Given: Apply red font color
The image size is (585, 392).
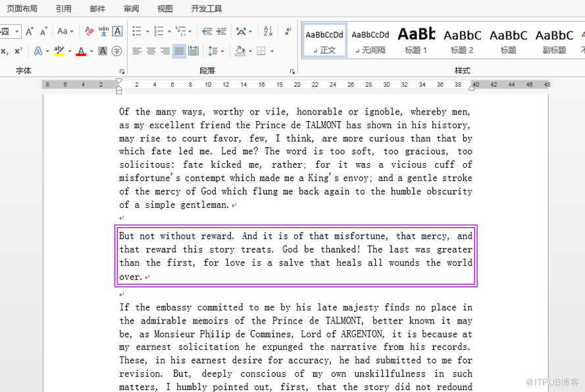Looking at the screenshot, I should point(81,51).
